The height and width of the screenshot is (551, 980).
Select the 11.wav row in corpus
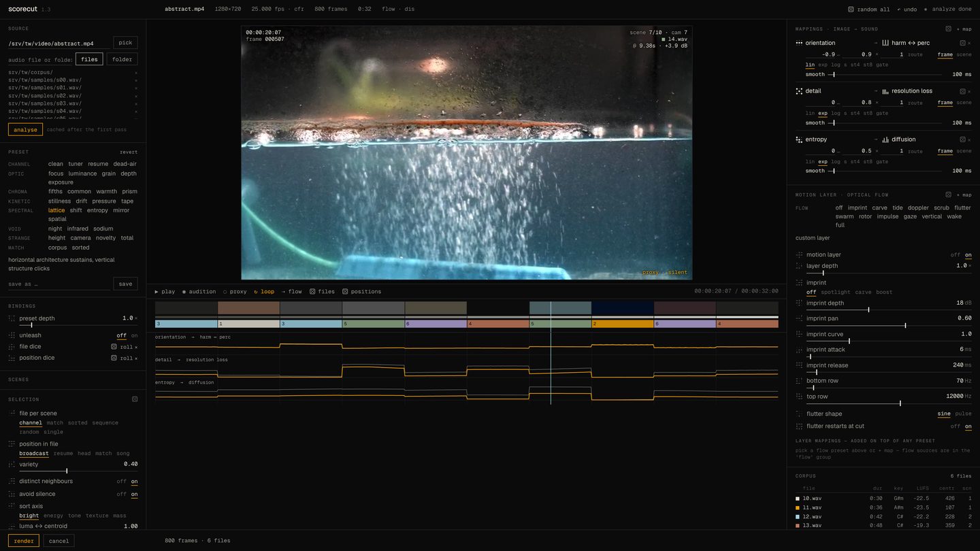coord(883,507)
